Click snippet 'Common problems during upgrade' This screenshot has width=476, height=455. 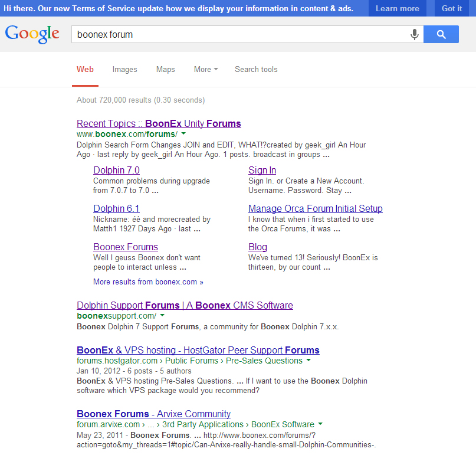(x=152, y=181)
